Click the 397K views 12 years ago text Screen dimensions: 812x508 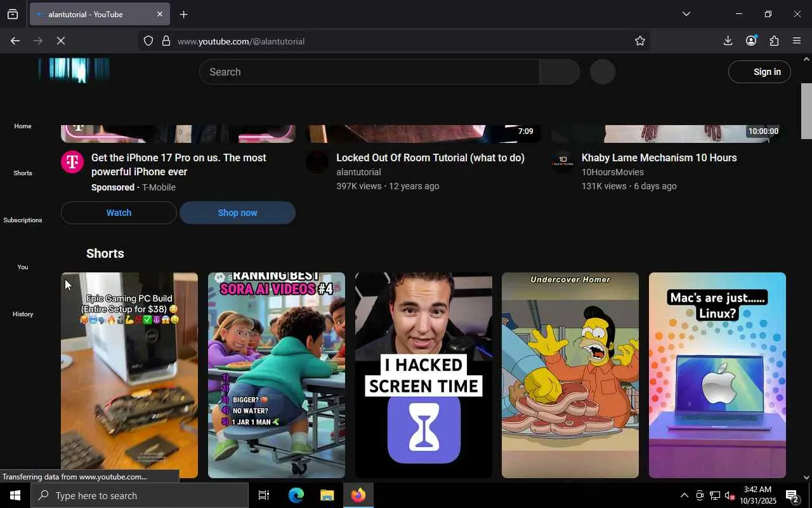tap(388, 186)
